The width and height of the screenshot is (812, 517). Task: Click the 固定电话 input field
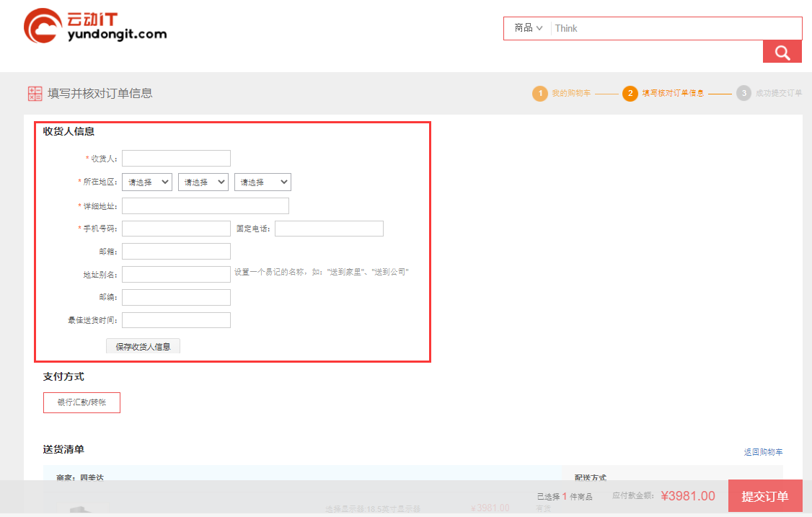pyautogui.click(x=329, y=229)
